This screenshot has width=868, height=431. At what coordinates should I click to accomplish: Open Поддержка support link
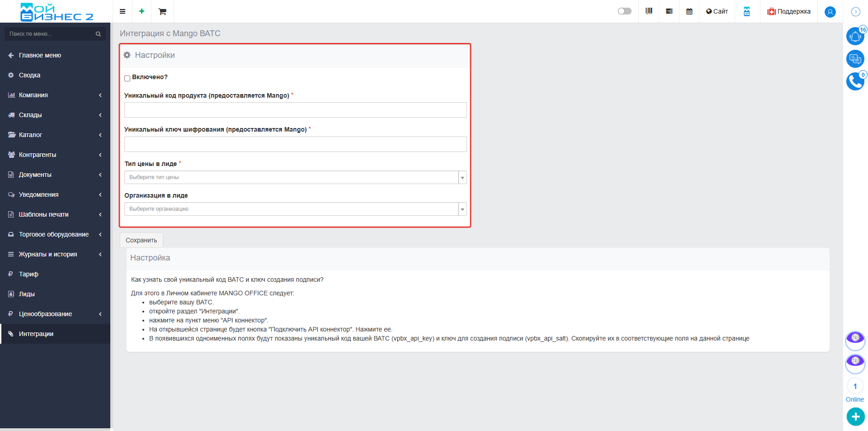[789, 11]
